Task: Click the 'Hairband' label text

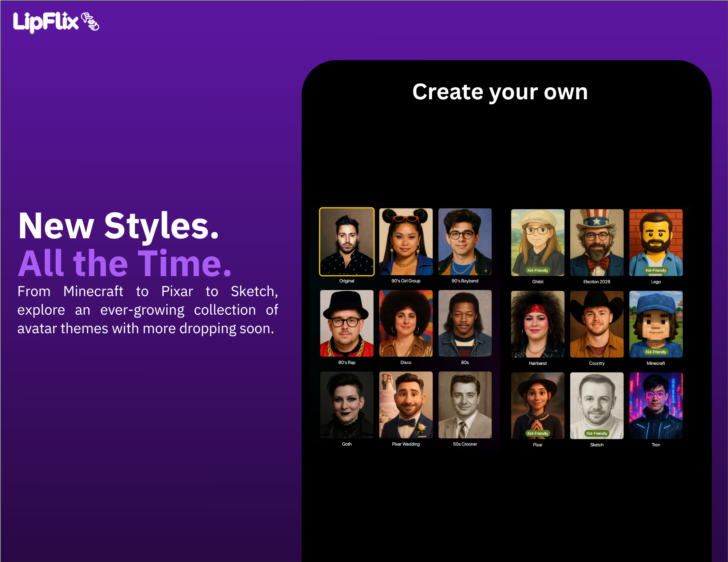Action: click(x=538, y=363)
